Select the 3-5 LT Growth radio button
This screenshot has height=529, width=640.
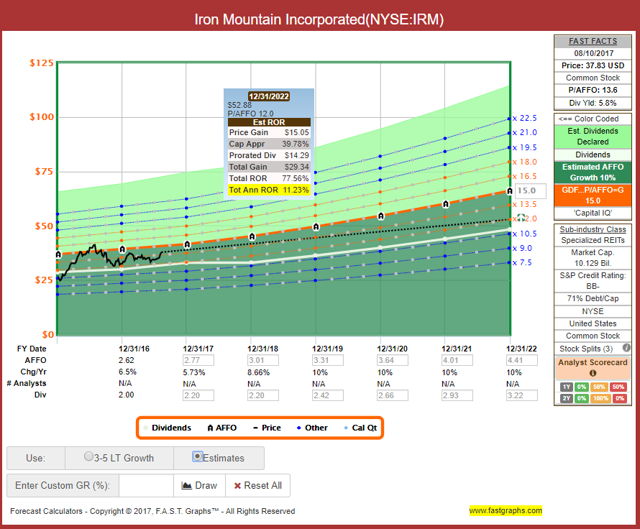88,456
